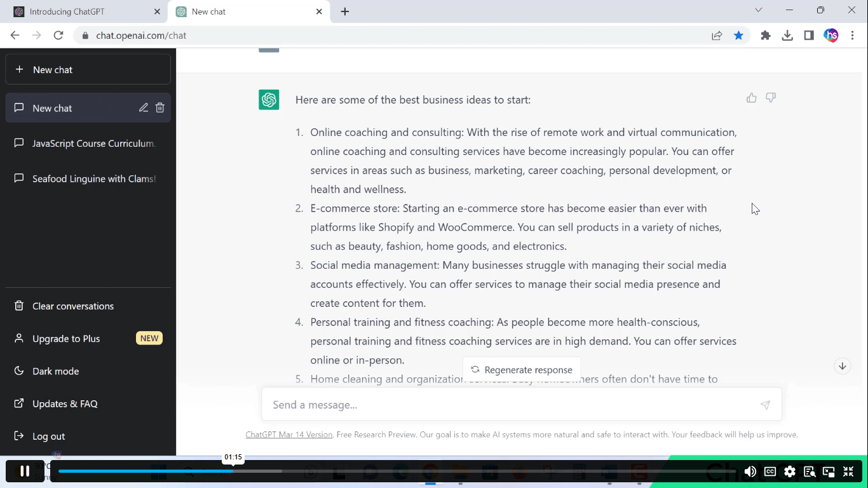
Task: Open the Chrome tab search dropdown arrow
Action: [x=758, y=10]
